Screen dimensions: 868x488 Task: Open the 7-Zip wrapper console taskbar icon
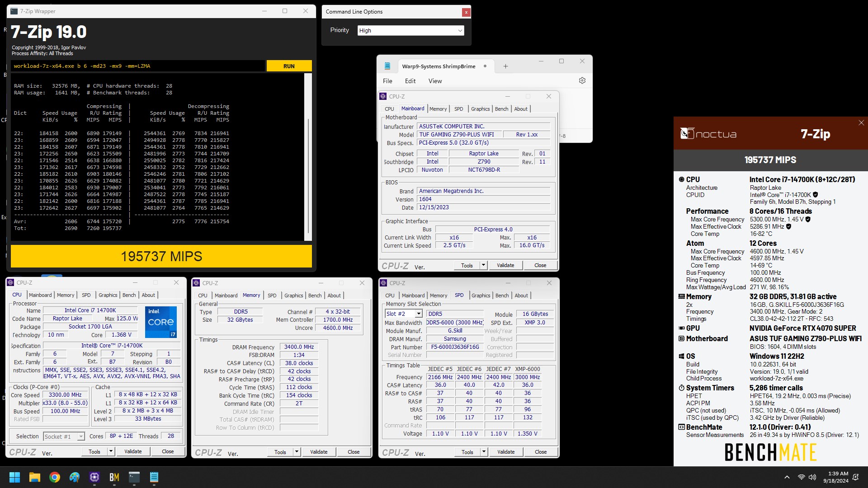point(134,477)
